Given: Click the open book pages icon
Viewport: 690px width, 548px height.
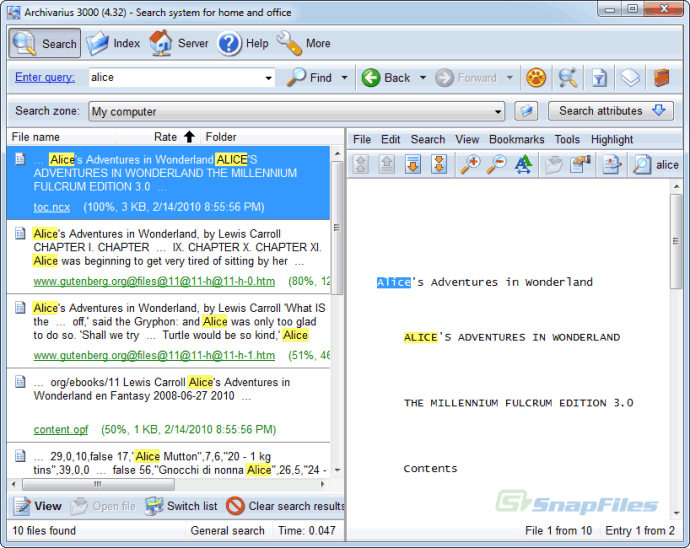Looking at the screenshot, I should (x=630, y=77).
